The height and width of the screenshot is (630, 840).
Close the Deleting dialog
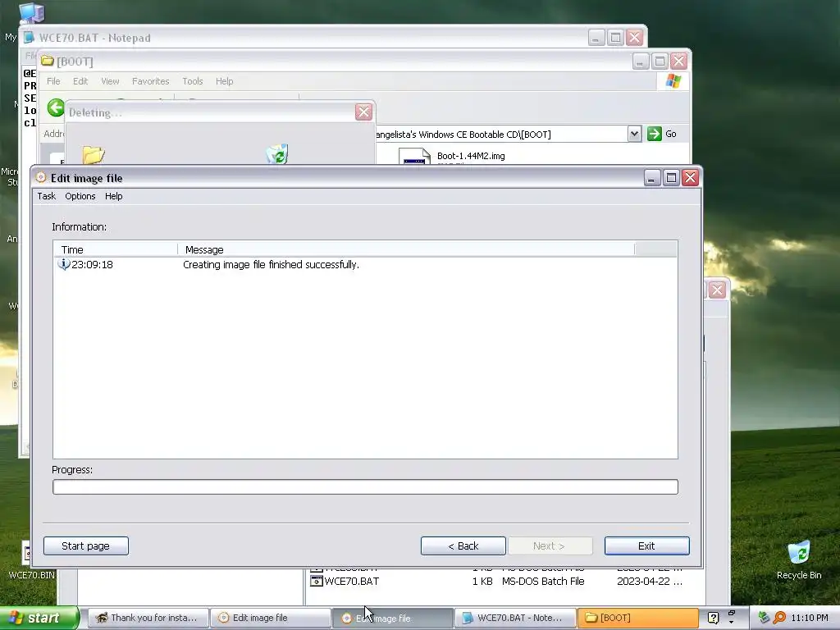(363, 112)
